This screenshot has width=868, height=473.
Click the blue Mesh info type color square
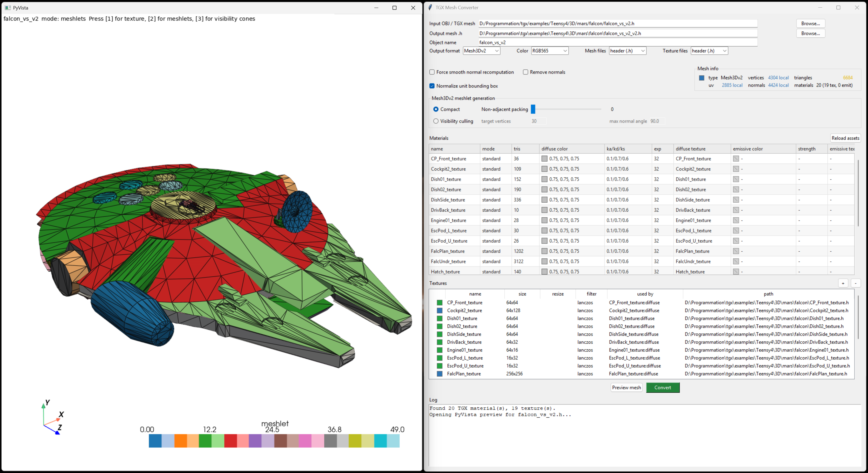click(x=702, y=78)
